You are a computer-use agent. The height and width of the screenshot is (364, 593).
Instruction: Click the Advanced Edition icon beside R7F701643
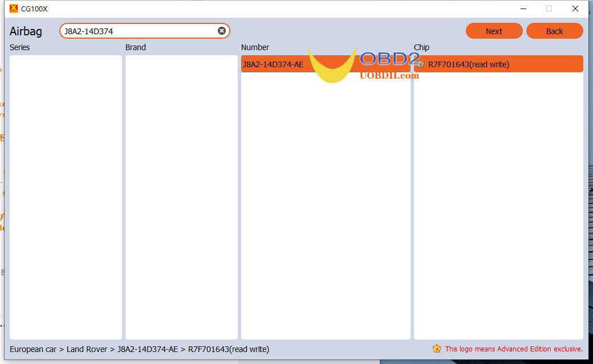421,64
